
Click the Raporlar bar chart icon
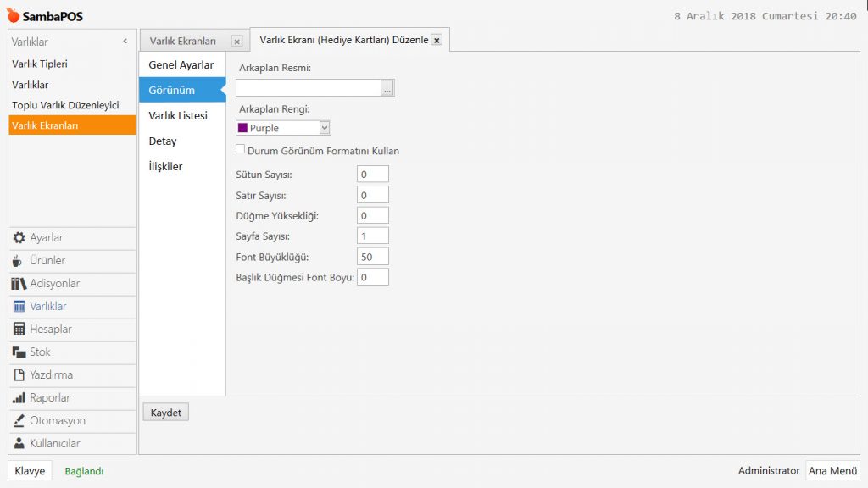19,398
